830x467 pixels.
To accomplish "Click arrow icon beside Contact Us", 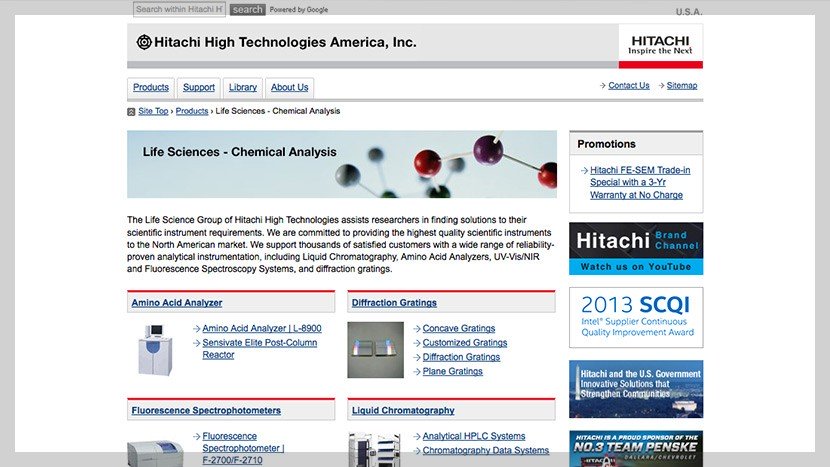I will coord(602,85).
